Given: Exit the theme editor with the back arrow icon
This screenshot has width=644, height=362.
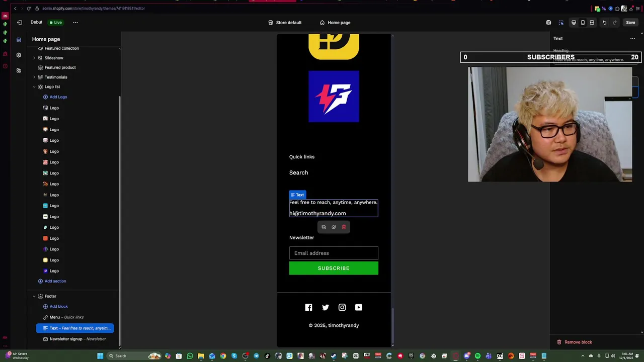Looking at the screenshot, I should (19, 23).
